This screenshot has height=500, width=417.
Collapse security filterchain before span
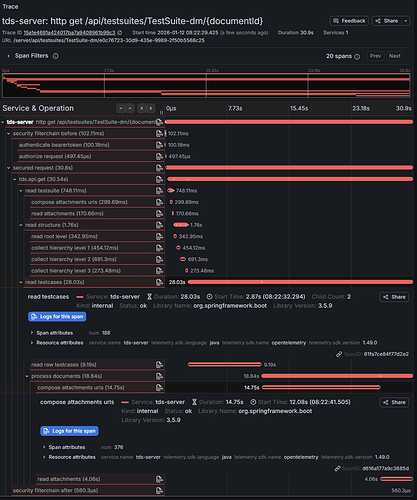coord(9,134)
